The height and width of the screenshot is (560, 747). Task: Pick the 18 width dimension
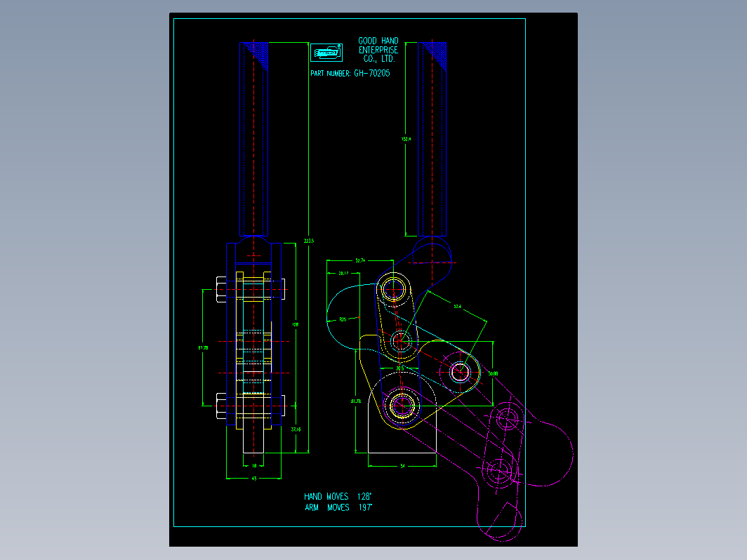pos(254,466)
